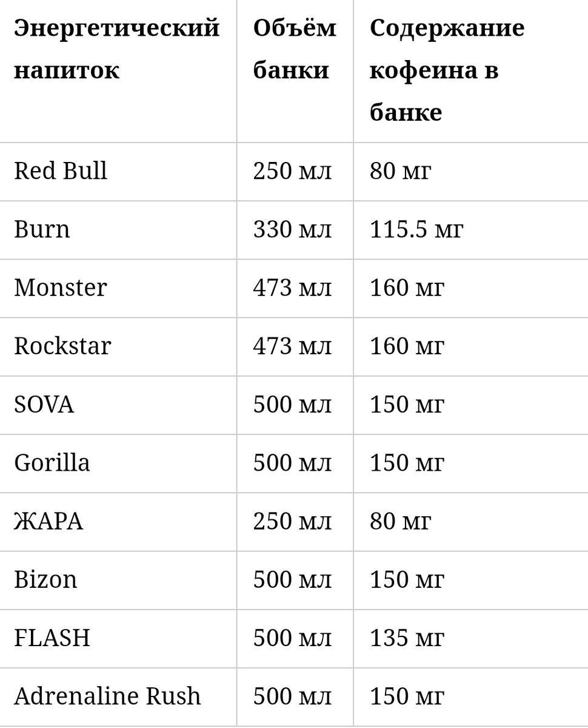Click the ЖАРА drink name
The width and height of the screenshot is (588, 728).
[48, 521]
